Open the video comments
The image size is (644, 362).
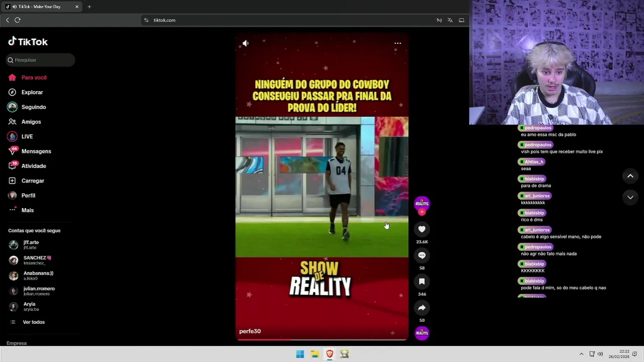click(422, 255)
